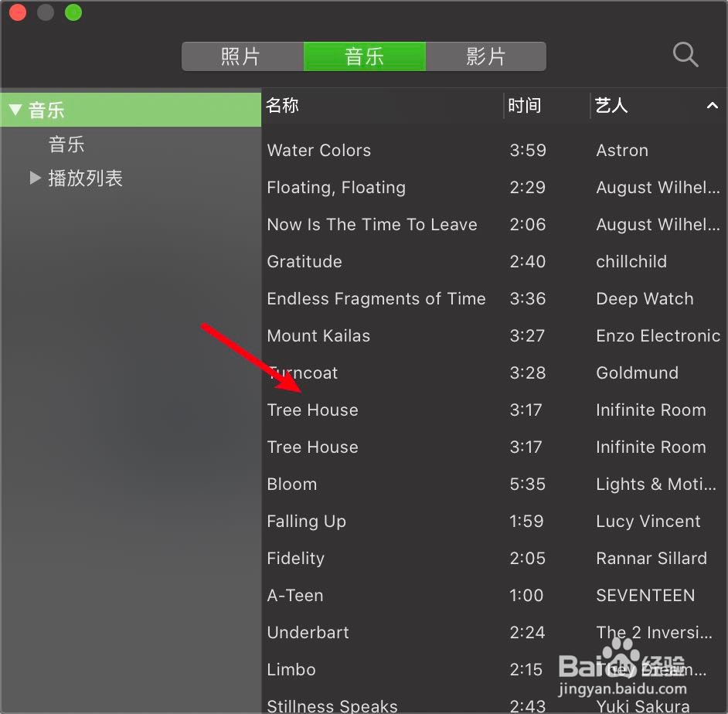728x714 pixels.
Task: Switch to the 影片 tab
Action: click(486, 56)
